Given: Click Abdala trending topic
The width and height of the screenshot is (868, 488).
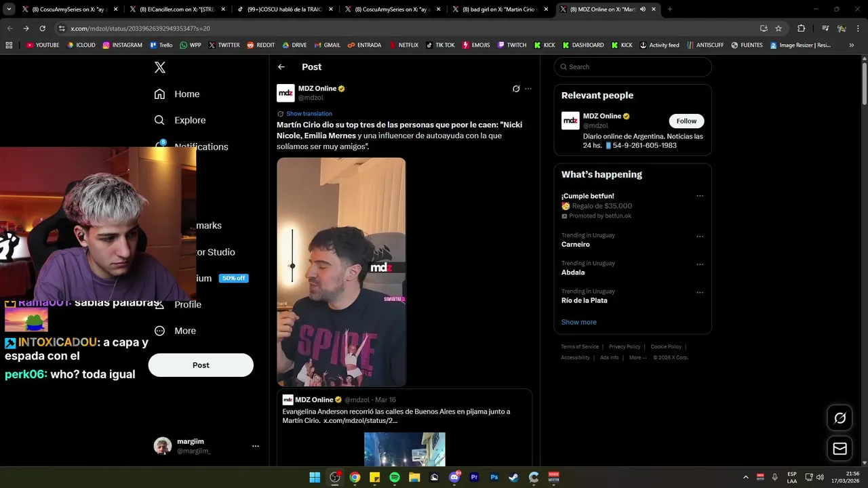Looking at the screenshot, I should (x=573, y=272).
